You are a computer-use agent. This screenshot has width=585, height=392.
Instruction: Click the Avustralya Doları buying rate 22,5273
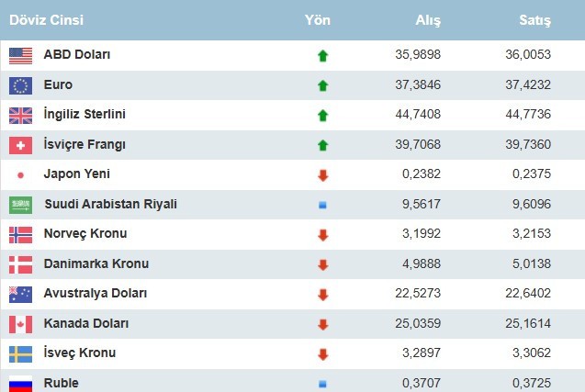pos(418,293)
